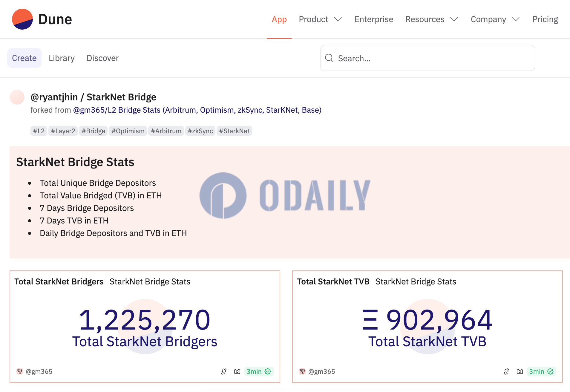
Task: Click the #L2 tag
Action: click(39, 131)
